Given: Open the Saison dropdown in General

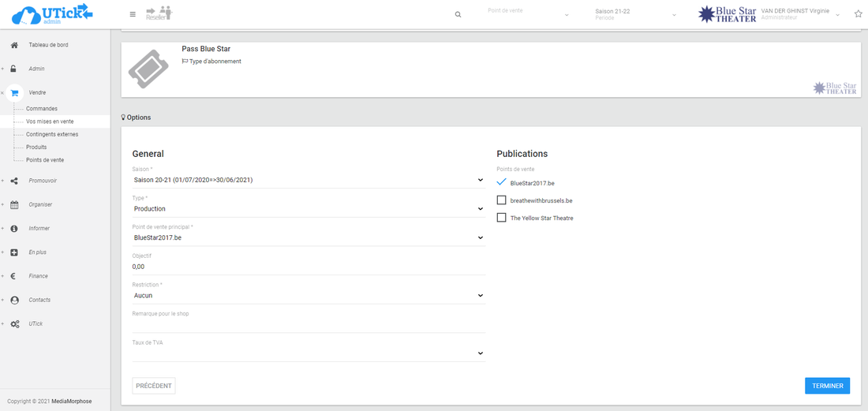Looking at the screenshot, I should pos(308,180).
